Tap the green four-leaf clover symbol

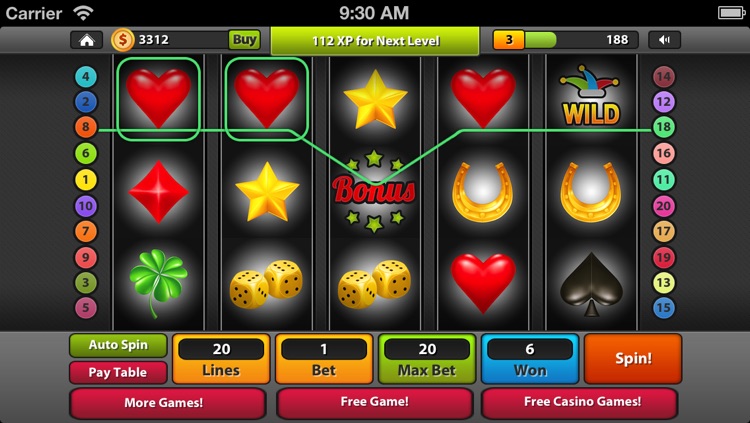(x=158, y=282)
